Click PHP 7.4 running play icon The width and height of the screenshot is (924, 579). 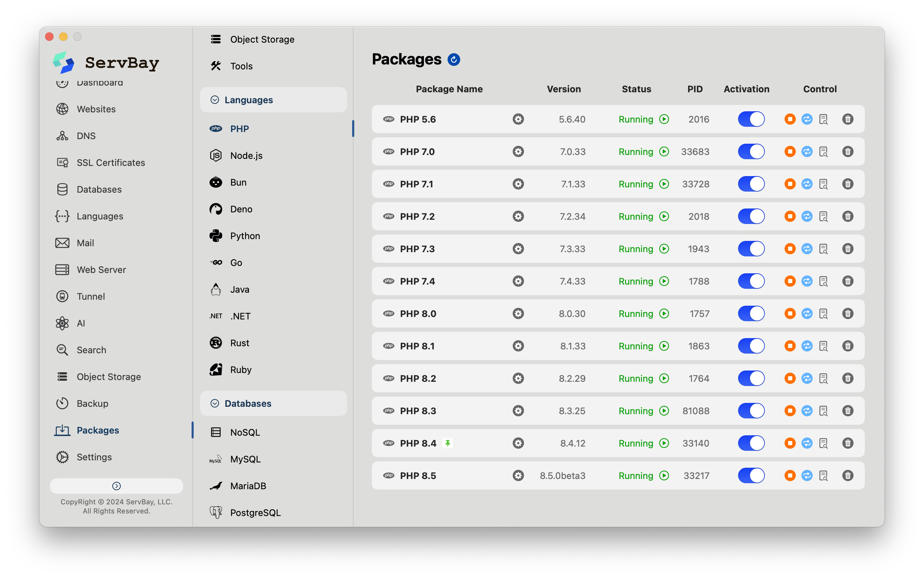664,281
